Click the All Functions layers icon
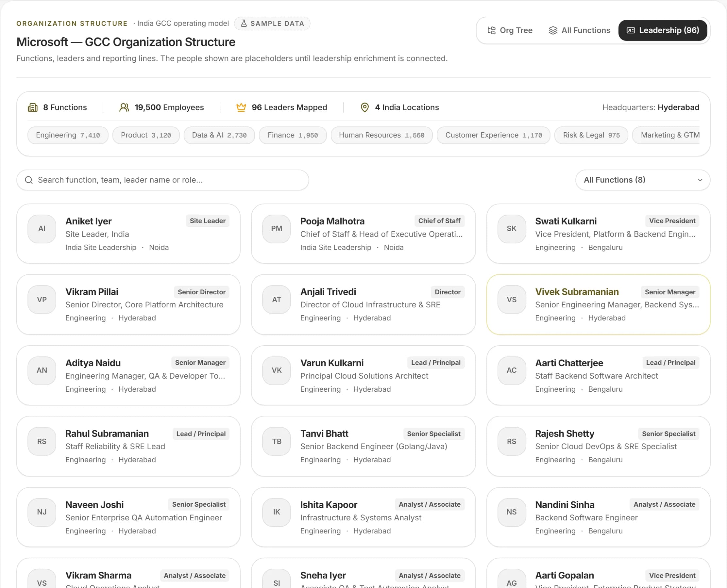 (x=553, y=30)
